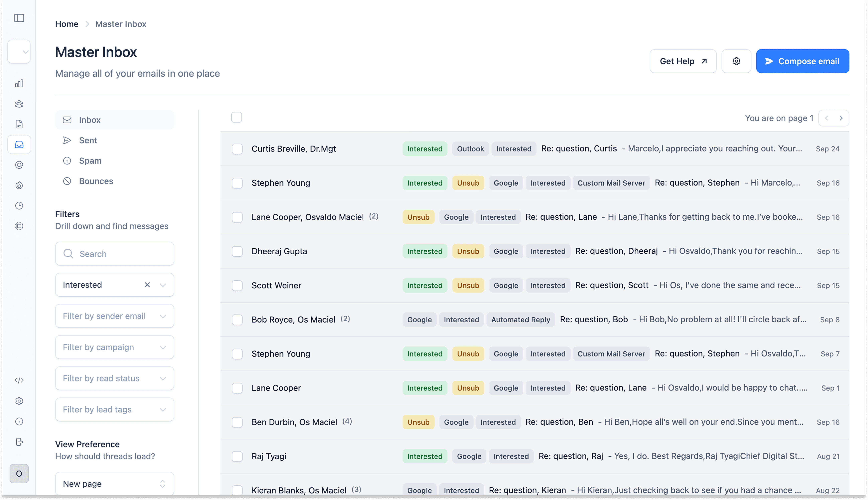
Task: Open the analytics bar chart icon
Action: pos(19,84)
